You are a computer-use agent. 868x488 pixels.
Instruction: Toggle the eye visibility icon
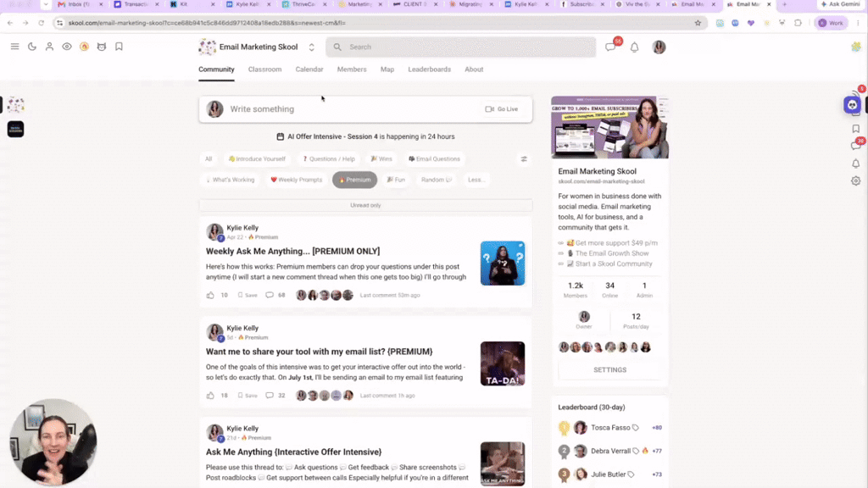[x=67, y=47]
